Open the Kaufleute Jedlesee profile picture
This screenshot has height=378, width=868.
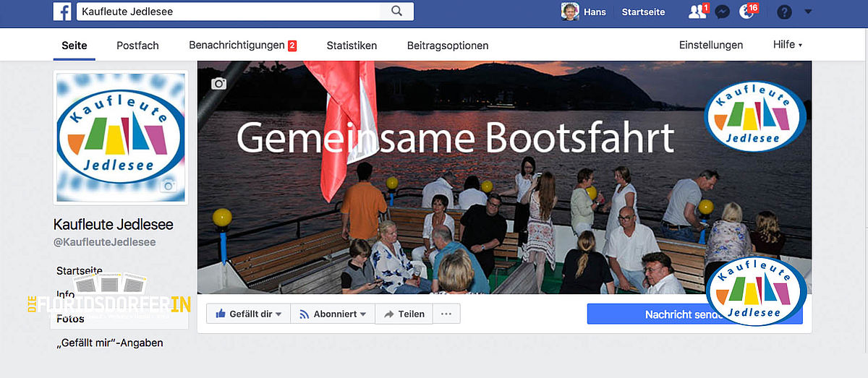click(121, 137)
